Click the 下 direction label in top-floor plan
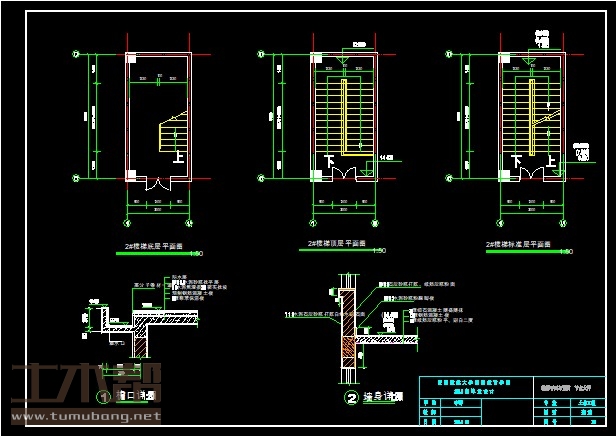This screenshot has height=436, width=616. [x=328, y=160]
